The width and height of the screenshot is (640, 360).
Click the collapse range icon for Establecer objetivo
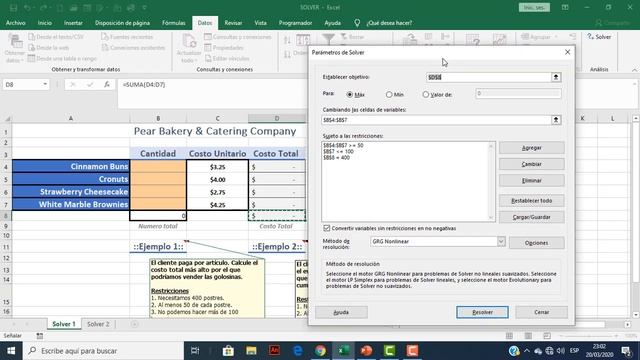[x=556, y=77]
